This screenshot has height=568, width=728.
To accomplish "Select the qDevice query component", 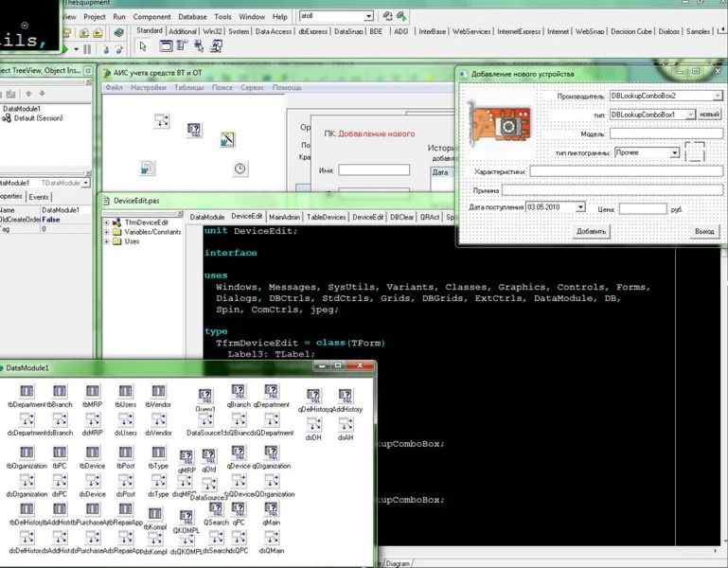I will click(x=238, y=453).
